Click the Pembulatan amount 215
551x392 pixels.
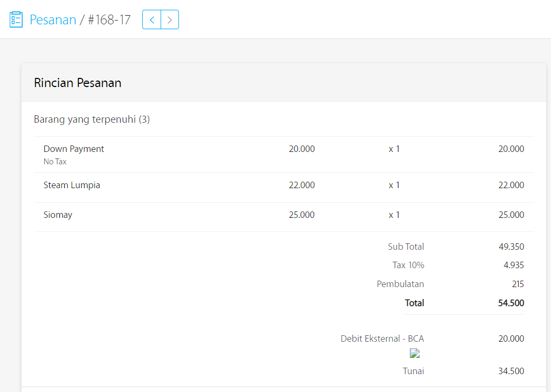click(517, 284)
